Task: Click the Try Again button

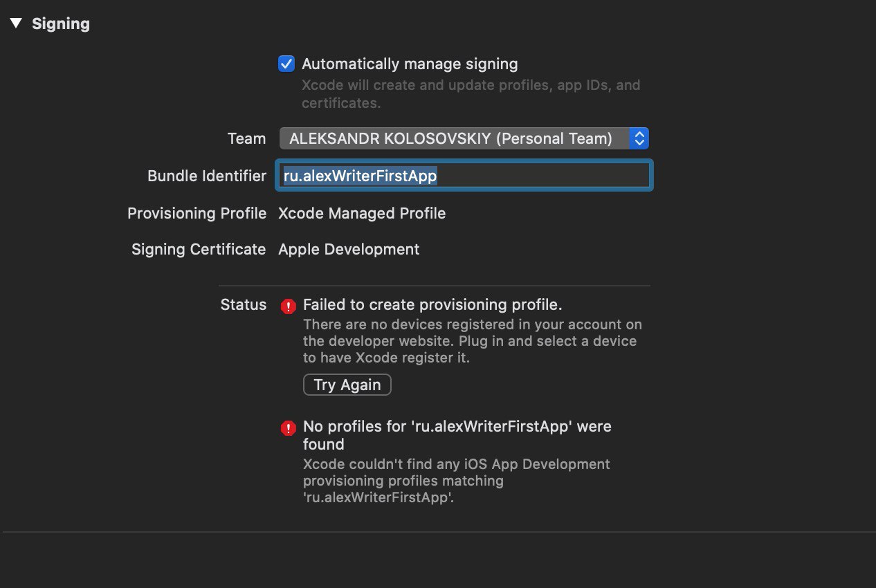Action: (347, 385)
